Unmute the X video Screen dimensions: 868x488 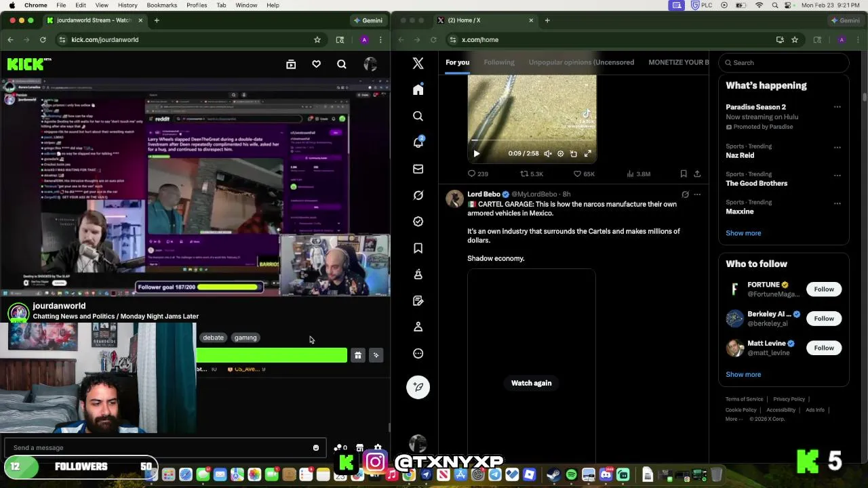pyautogui.click(x=548, y=154)
